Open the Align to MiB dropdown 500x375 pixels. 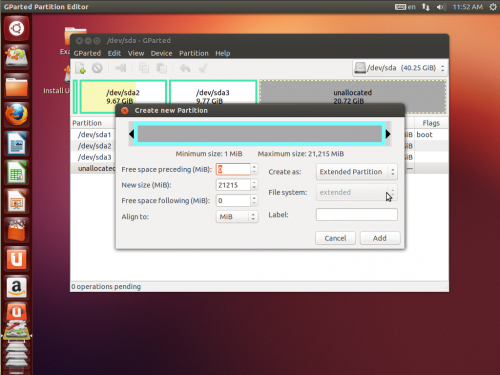coord(237,217)
